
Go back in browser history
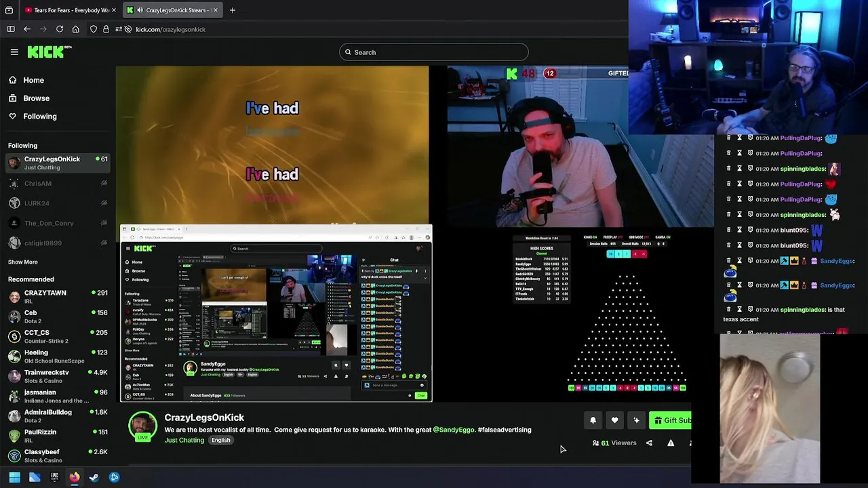click(27, 29)
